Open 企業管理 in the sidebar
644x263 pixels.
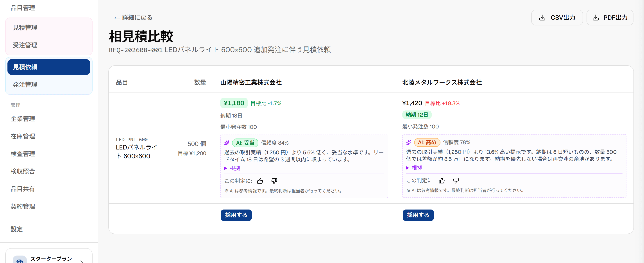point(23,119)
